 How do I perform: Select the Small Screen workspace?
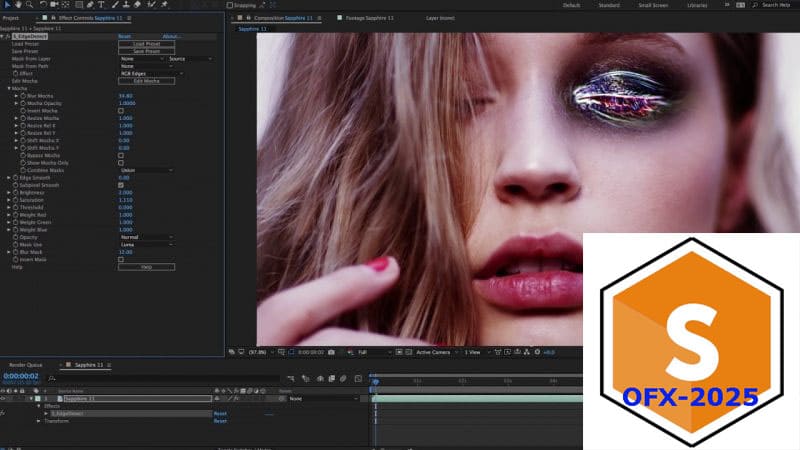(653, 5)
